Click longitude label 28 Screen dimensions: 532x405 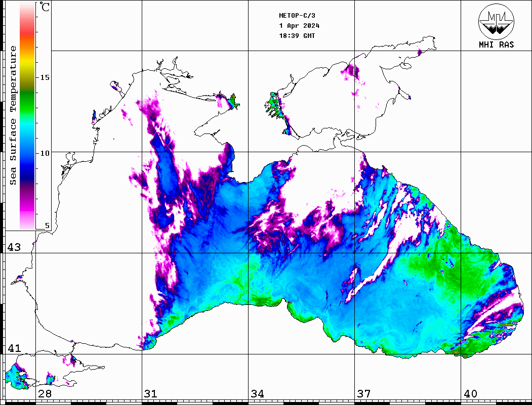coord(45,393)
